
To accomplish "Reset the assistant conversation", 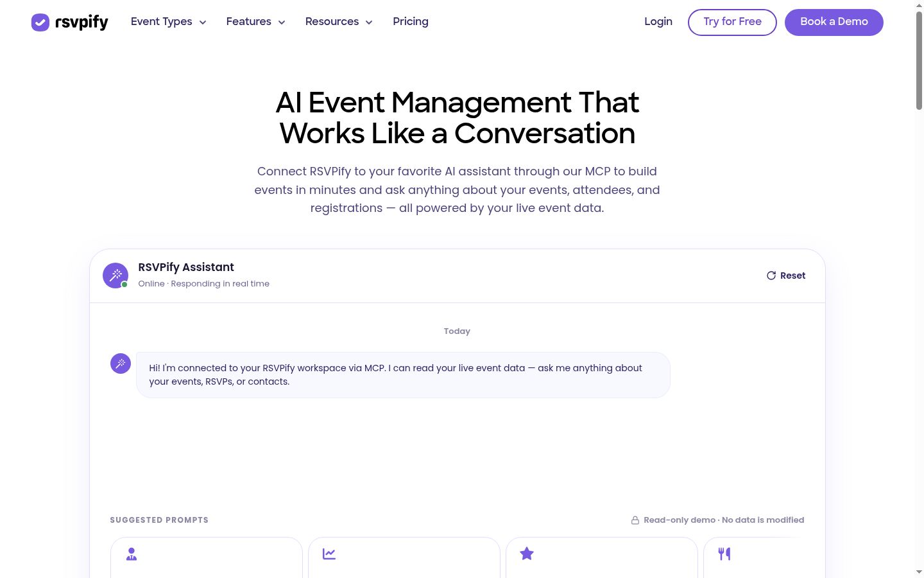I will [x=786, y=276].
